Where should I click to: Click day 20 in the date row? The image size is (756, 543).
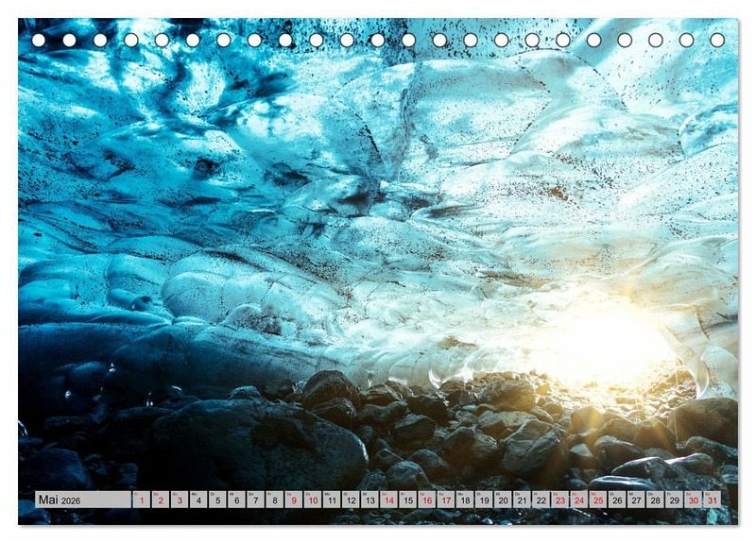tap(503, 500)
